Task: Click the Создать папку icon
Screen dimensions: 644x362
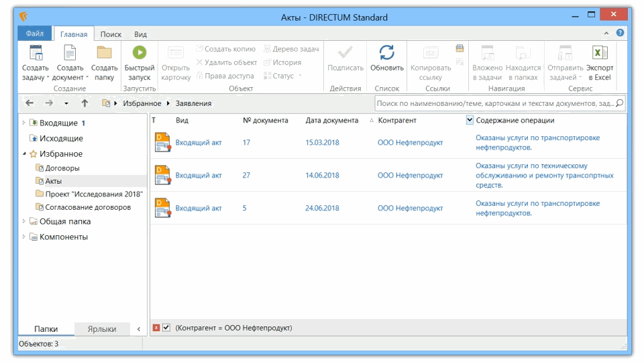Action: (x=105, y=54)
